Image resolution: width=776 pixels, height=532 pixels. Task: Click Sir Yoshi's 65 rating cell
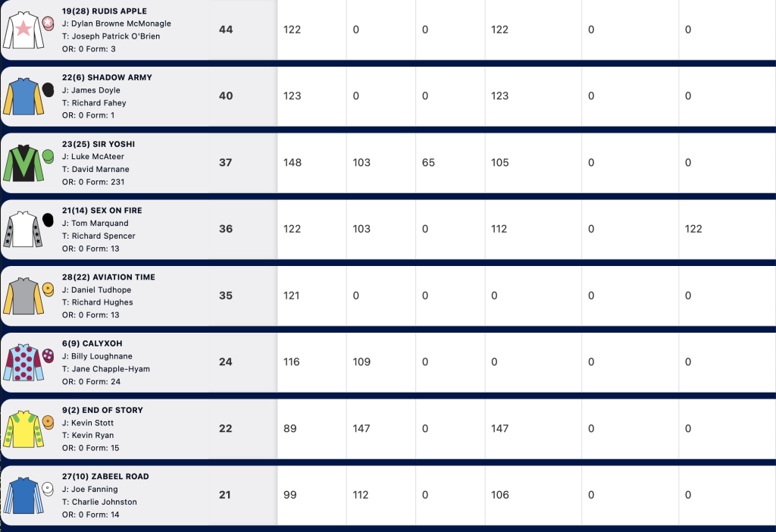point(428,162)
